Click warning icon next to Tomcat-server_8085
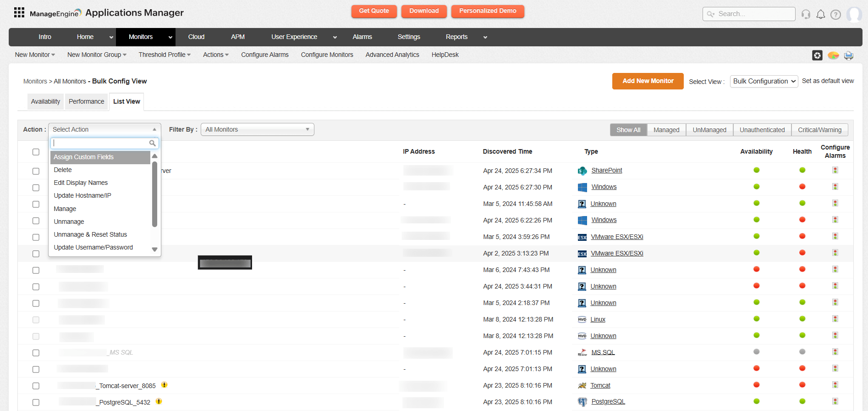The height and width of the screenshot is (411, 868). pos(164,385)
